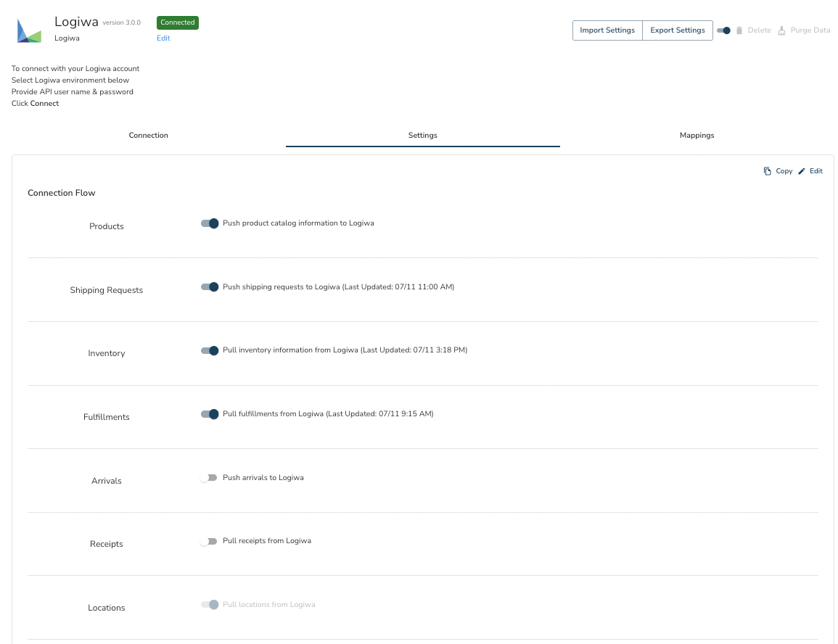Disable the Products push toggle

click(210, 223)
